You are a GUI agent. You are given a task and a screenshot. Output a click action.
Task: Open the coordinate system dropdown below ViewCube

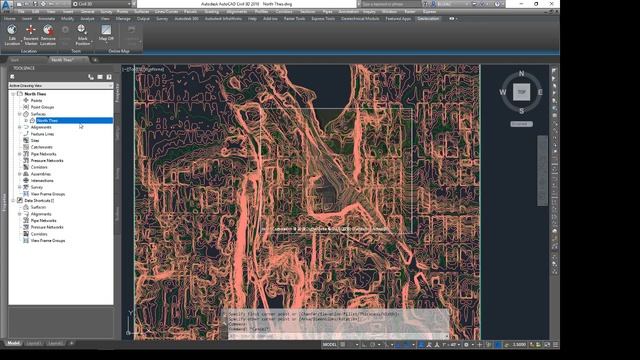pyautogui.click(x=521, y=124)
